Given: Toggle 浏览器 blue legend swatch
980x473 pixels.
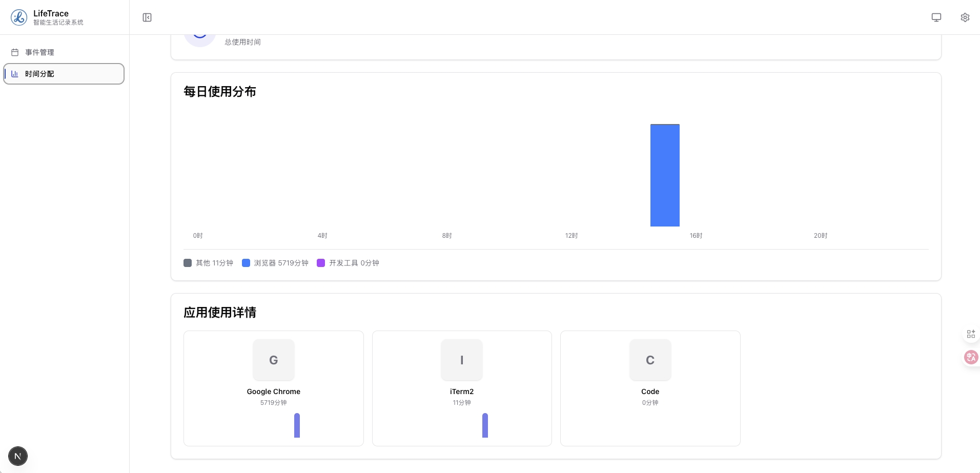Looking at the screenshot, I should point(246,263).
